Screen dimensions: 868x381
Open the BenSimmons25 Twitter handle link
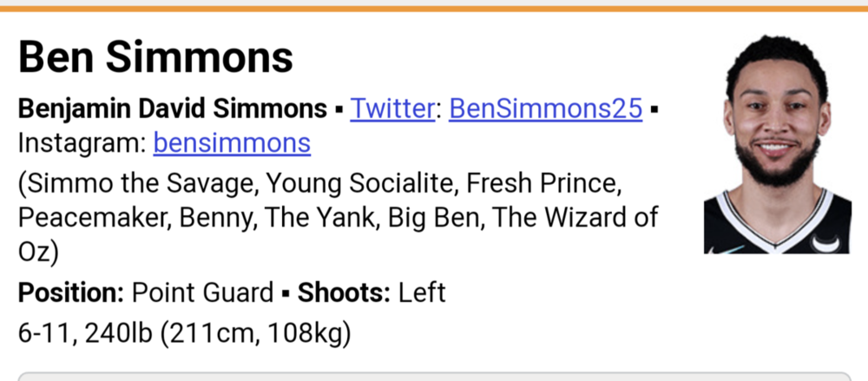(546, 108)
